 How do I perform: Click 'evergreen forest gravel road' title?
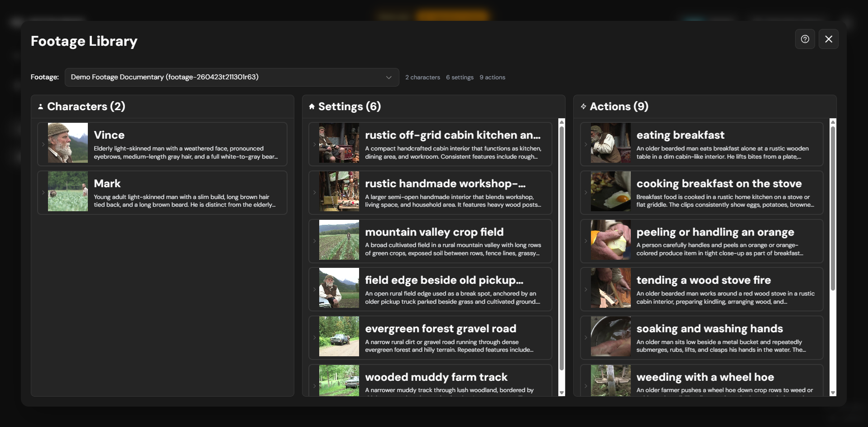pyautogui.click(x=441, y=329)
